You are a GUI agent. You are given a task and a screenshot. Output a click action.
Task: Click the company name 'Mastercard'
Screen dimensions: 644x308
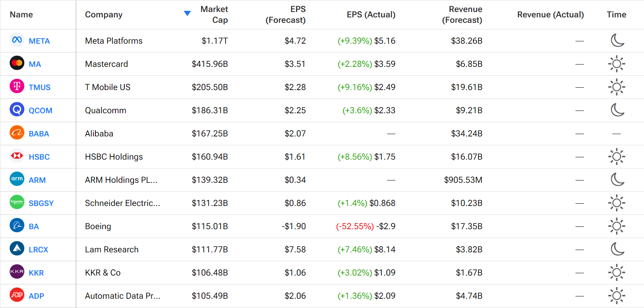107,64
